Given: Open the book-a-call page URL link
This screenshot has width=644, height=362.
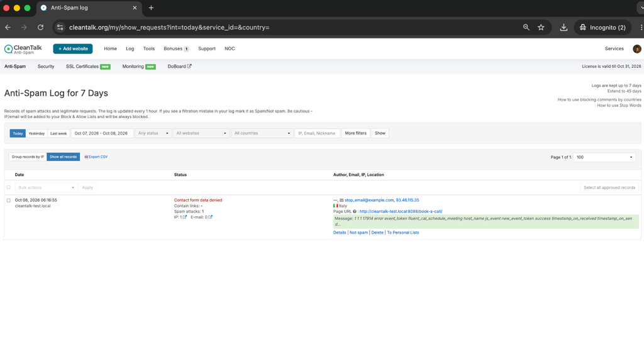Looking at the screenshot, I should click(401, 211).
